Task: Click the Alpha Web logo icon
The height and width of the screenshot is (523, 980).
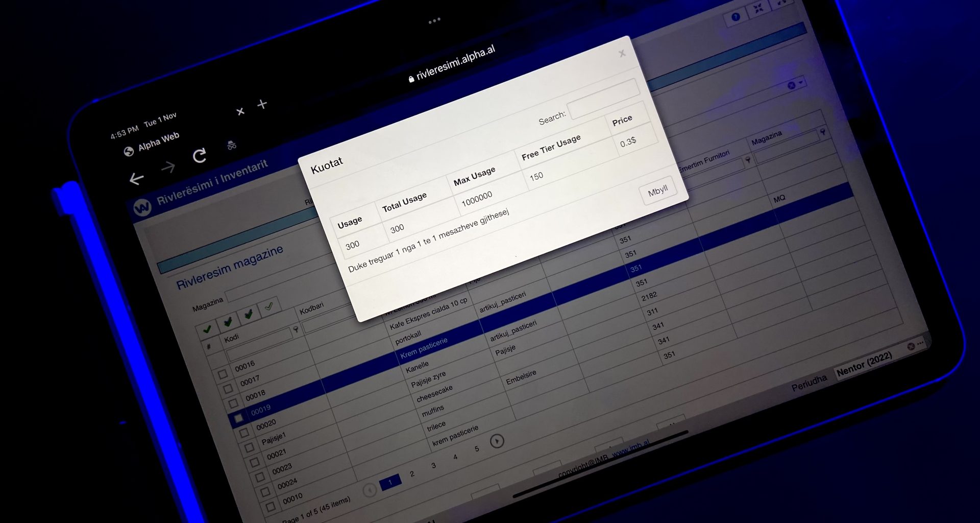Action: pos(142,207)
